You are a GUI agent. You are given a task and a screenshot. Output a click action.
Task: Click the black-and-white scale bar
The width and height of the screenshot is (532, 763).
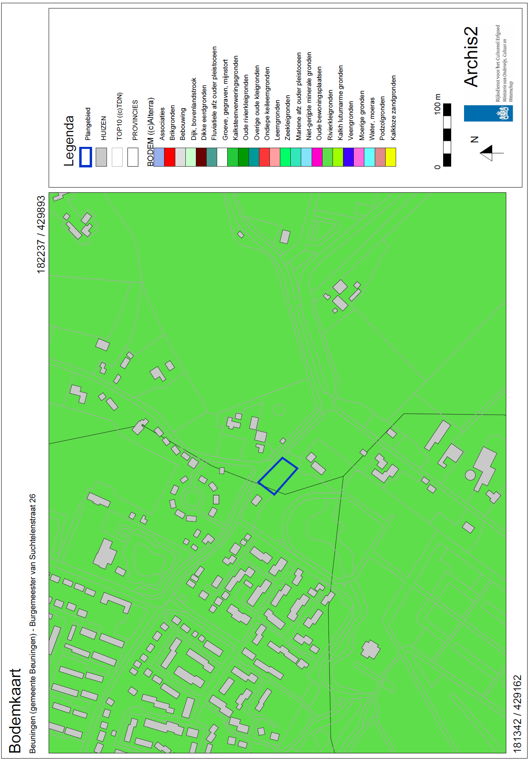447,135
